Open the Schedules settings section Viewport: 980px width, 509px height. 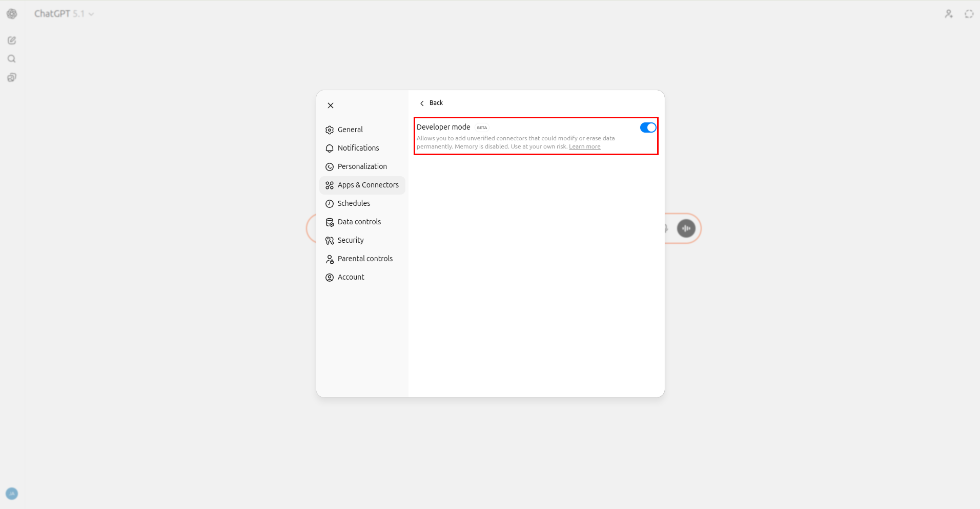click(x=354, y=203)
